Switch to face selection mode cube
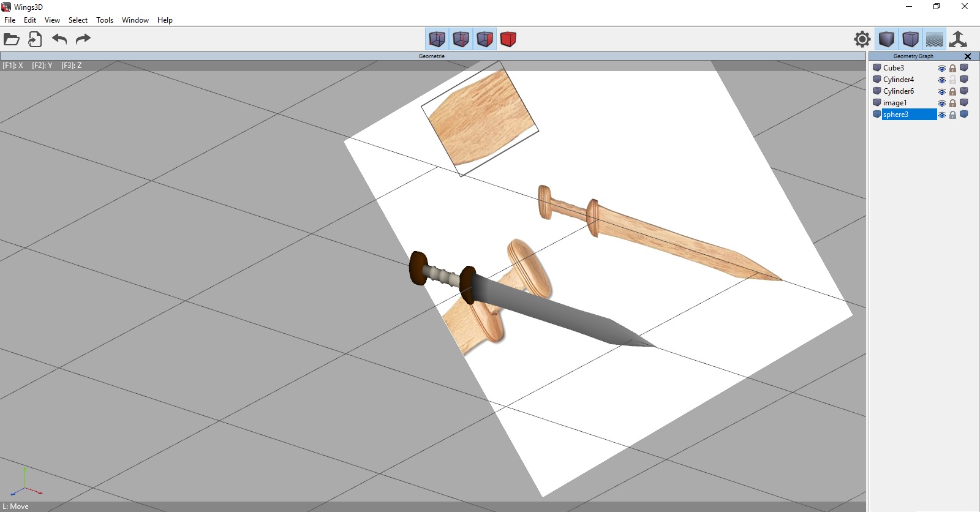Viewport: 980px width, 512px height. (x=484, y=40)
